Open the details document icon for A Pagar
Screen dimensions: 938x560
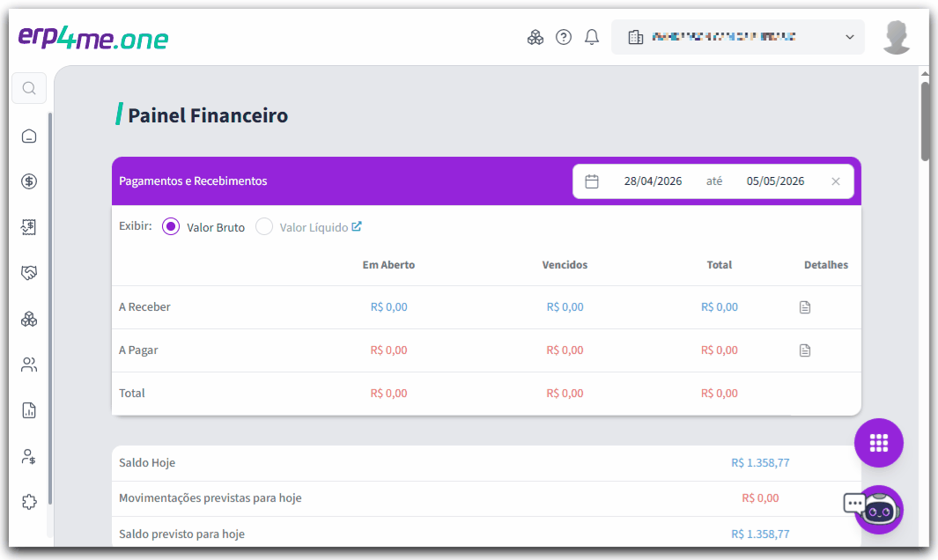(805, 350)
